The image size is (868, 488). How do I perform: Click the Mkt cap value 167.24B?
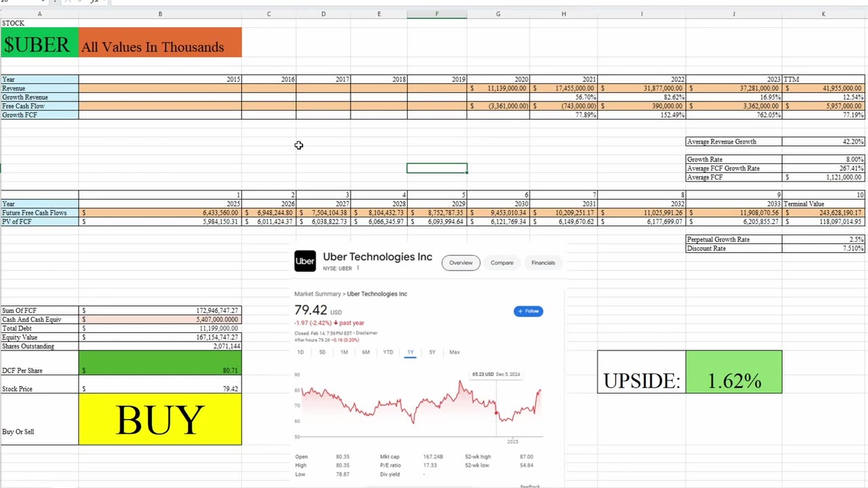coord(433,457)
